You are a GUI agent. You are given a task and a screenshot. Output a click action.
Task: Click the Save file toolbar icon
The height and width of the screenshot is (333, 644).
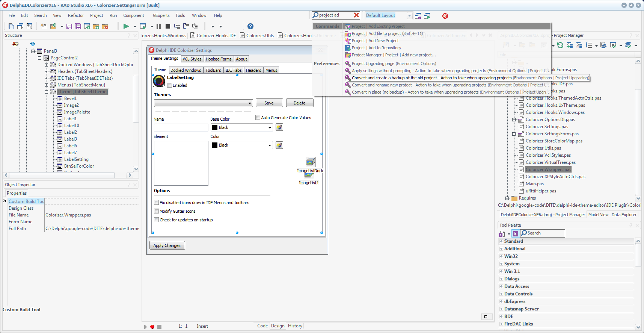69,26
